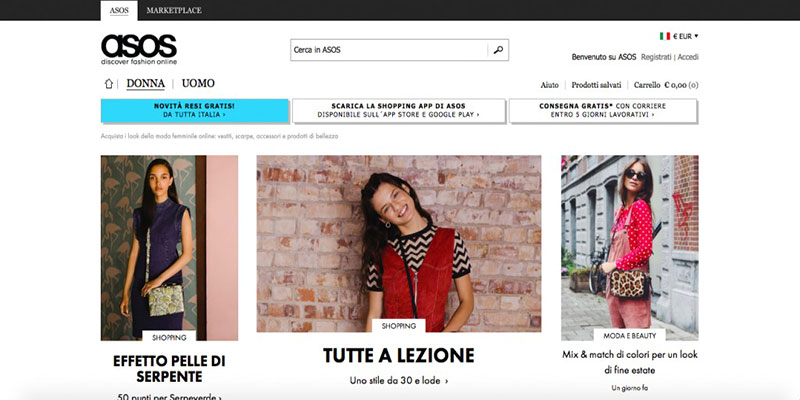Click the MODA E BEAUTY label

(630, 336)
